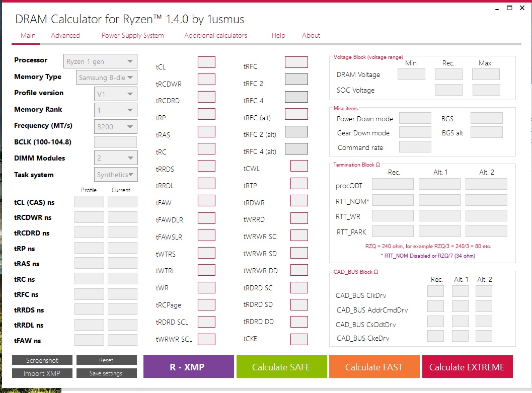Click the Power Down mode field
Image resolution: width=532 pixels, height=393 pixels.
[415, 118]
